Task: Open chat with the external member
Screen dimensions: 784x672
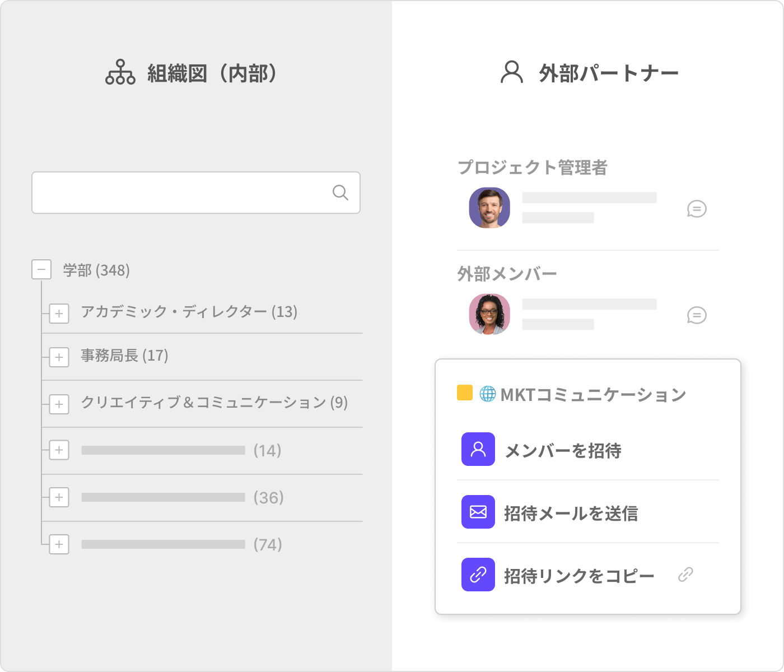Action: point(697,315)
